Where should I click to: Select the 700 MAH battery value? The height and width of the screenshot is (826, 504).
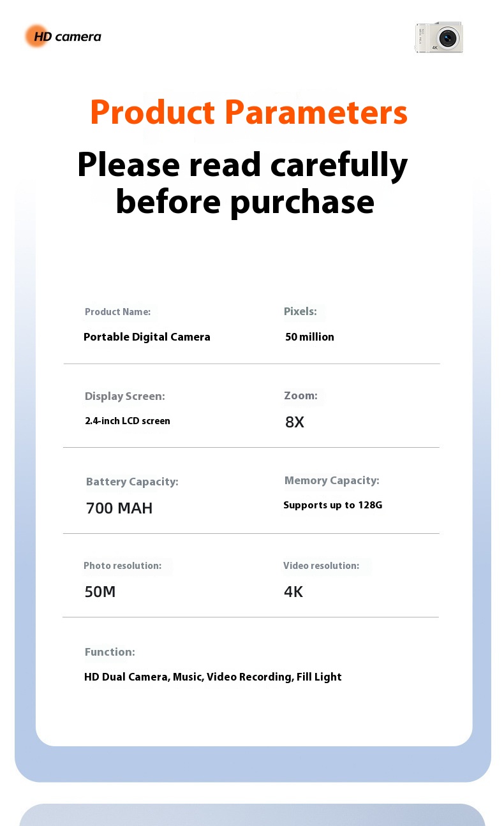click(x=119, y=508)
